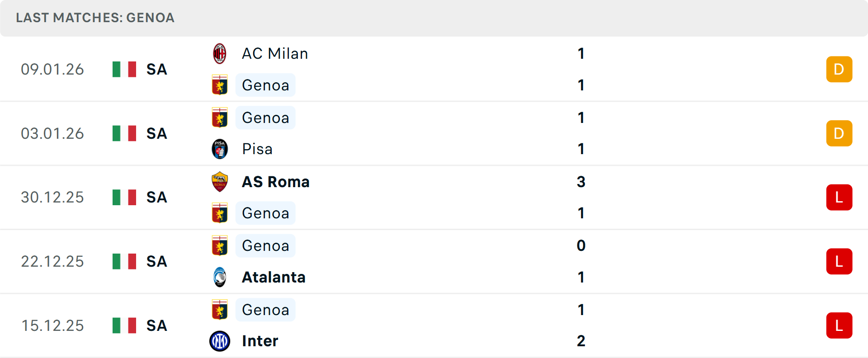Click the Inter club crest

tap(220, 341)
